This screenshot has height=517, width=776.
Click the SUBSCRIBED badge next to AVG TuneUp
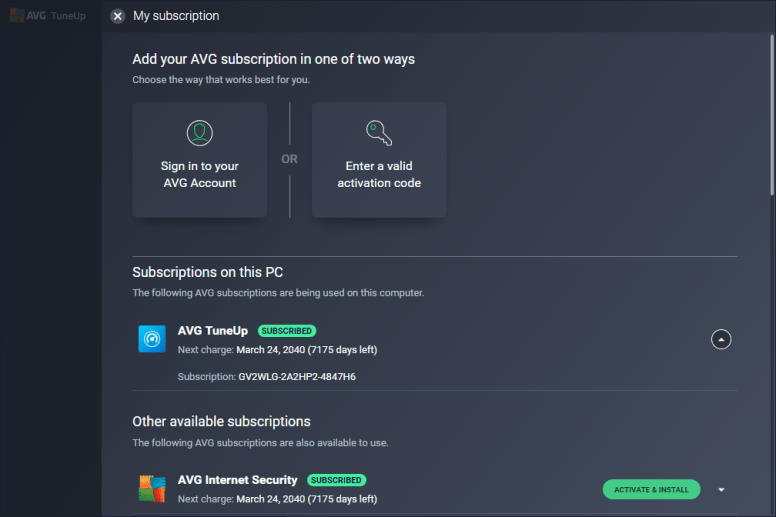[x=287, y=331]
